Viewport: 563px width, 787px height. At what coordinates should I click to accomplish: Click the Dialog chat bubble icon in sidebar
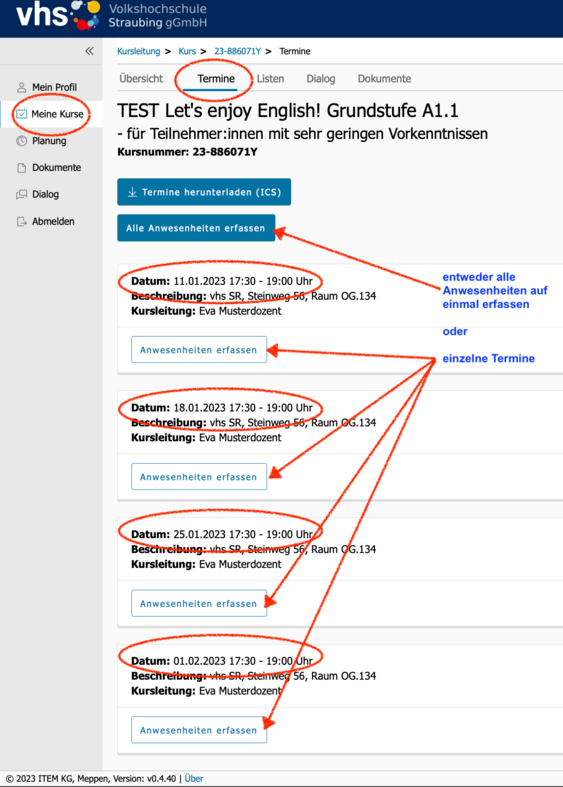click(22, 194)
